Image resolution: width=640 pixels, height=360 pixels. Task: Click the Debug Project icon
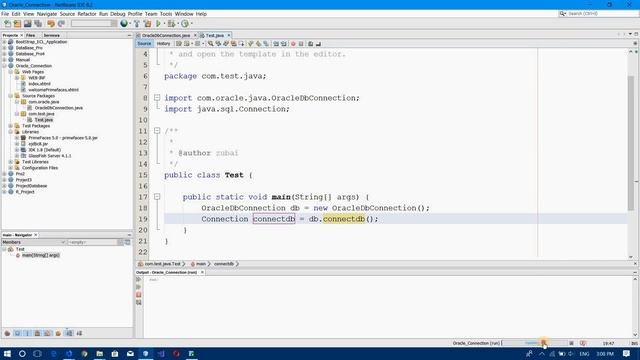pos(171,24)
